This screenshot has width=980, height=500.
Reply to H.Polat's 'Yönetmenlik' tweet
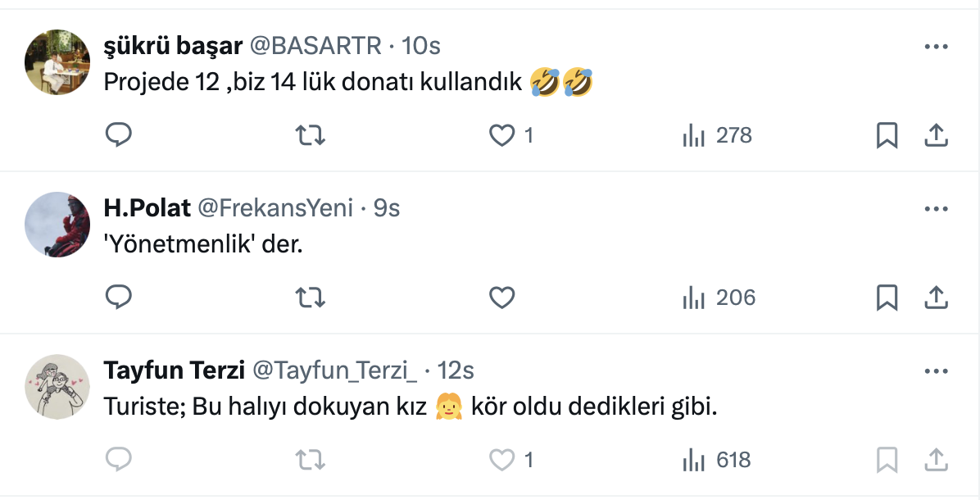pos(119,298)
